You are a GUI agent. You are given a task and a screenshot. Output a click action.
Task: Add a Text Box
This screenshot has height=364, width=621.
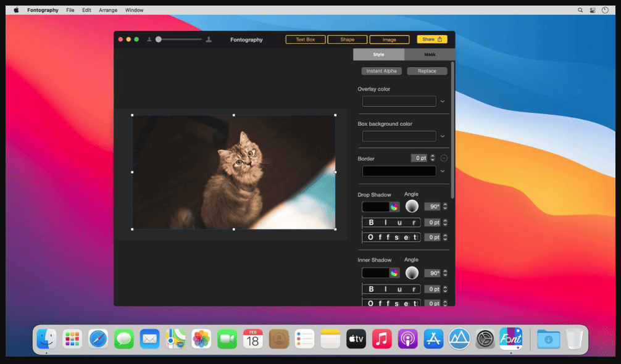(x=306, y=39)
